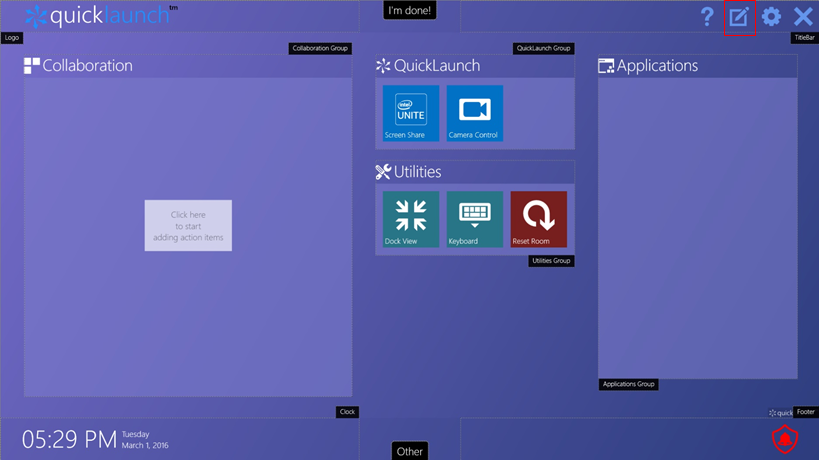This screenshot has width=819, height=460.
Task: Select the Applications Group label tag
Action: [x=628, y=384]
